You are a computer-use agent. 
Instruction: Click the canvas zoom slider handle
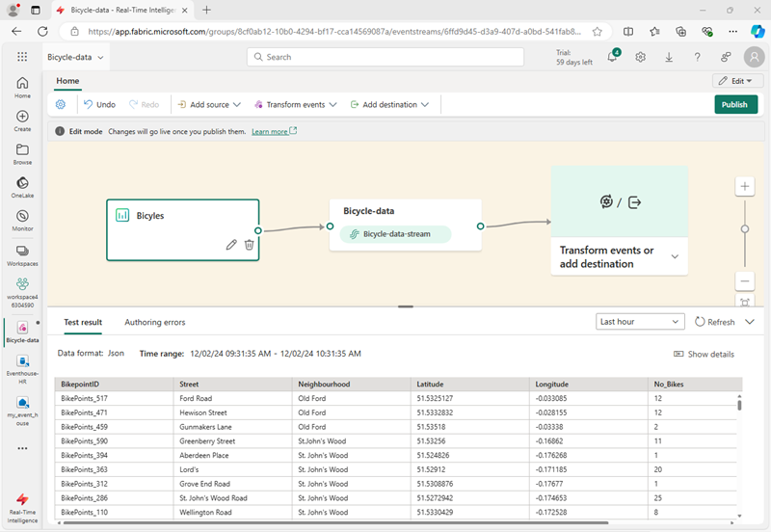(x=744, y=229)
